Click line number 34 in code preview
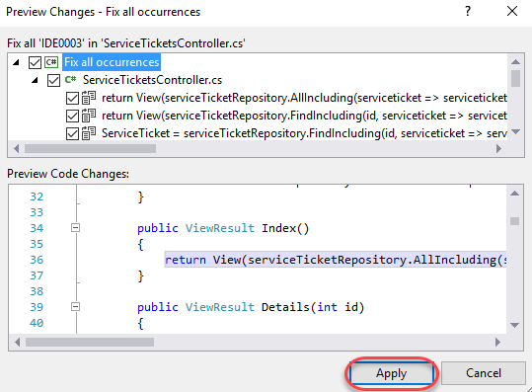Screen dimensions: 532x392 coord(37,228)
